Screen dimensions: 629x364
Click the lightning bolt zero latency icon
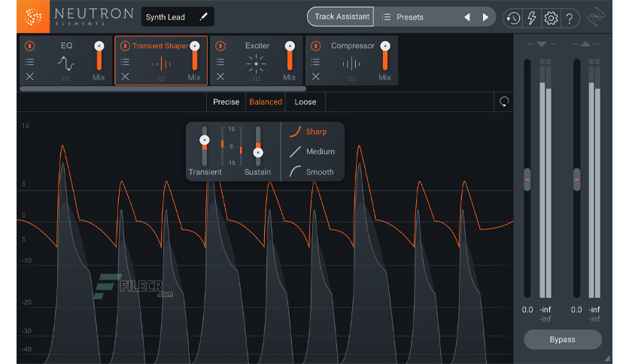531,18
